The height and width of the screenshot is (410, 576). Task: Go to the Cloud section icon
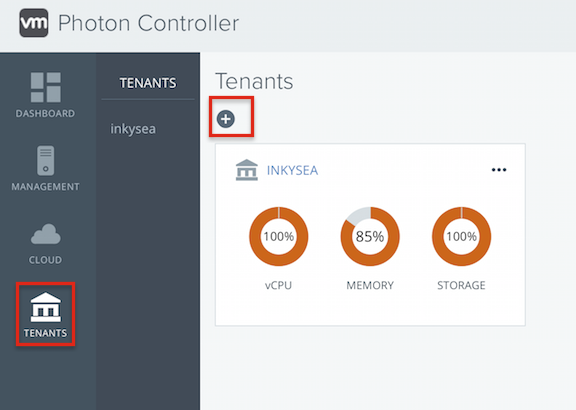coord(46,234)
